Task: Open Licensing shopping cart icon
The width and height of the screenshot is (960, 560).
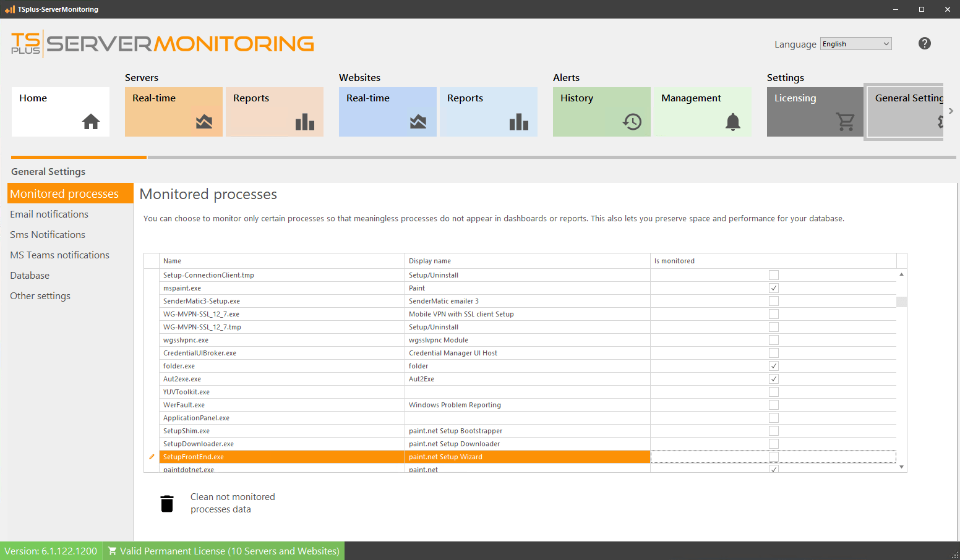Action: (x=846, y=122)
